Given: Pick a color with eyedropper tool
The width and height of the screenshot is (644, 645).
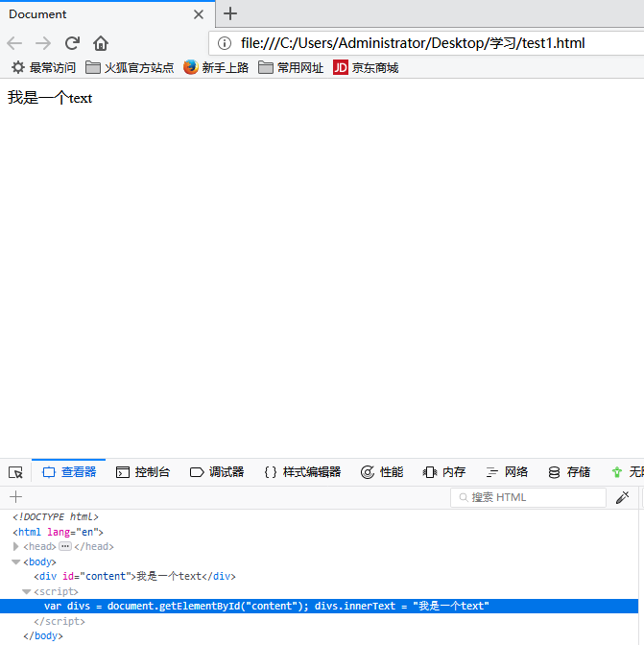Looking at the screenshot, I should tap(622, 497).
